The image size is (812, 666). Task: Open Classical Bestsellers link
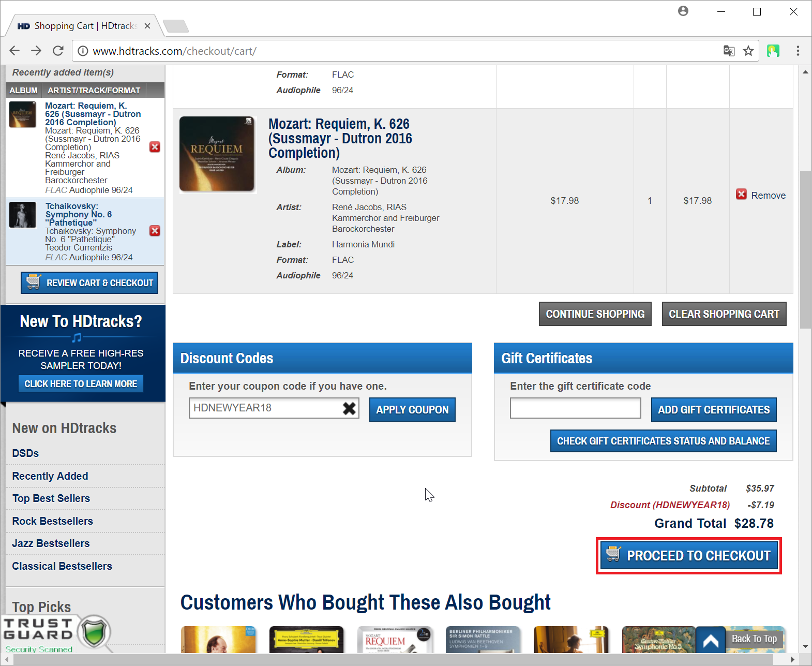[x=62, y=566]
